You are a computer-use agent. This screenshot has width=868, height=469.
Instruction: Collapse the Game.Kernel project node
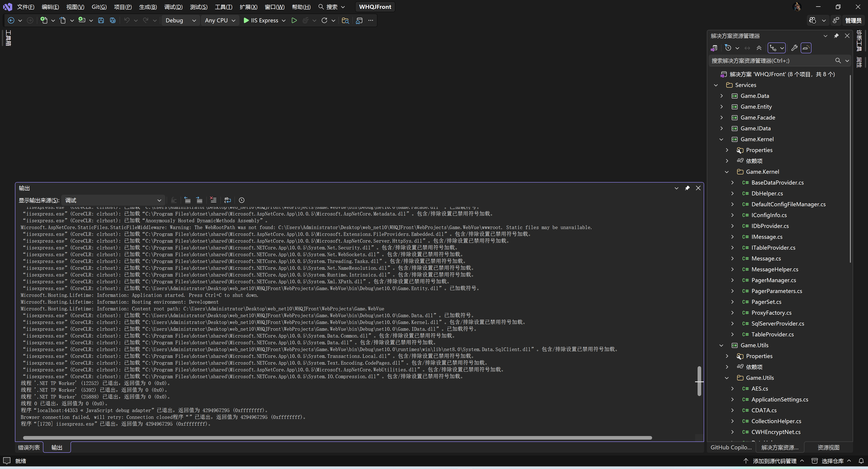click(722, 139)
